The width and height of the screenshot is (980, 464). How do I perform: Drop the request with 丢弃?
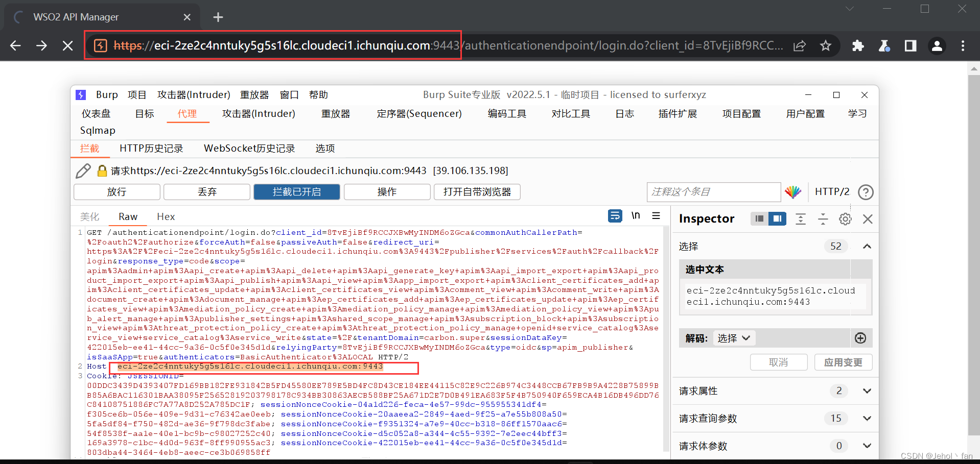pyautogui.click(x=207, y=192)
